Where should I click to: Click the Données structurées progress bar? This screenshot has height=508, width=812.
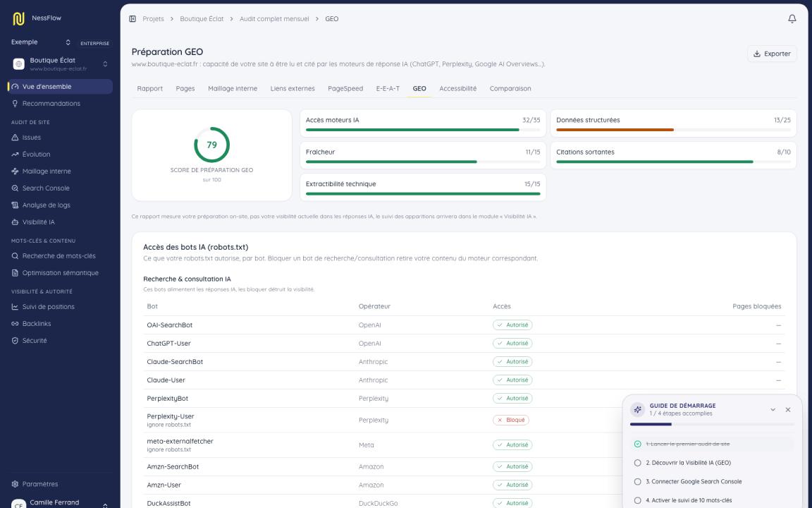(x=673, y=130)
